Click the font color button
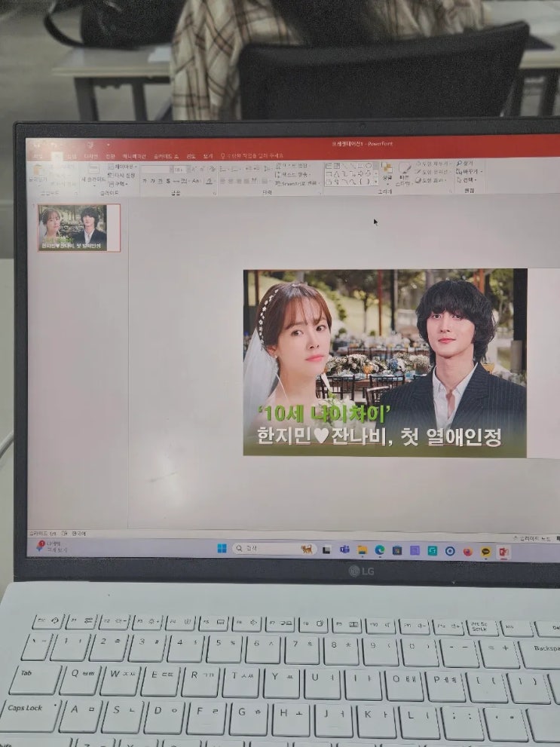 (x=209, y=181)
